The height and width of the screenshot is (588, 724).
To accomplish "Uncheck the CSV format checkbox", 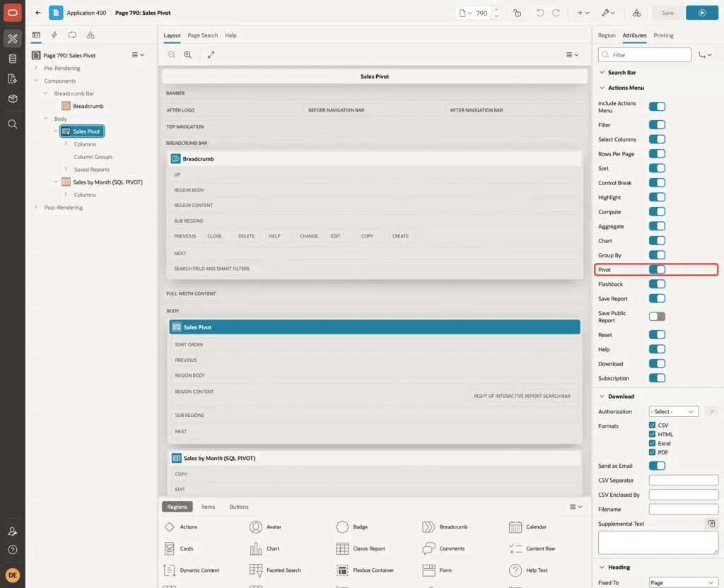I will coord(652,425).
